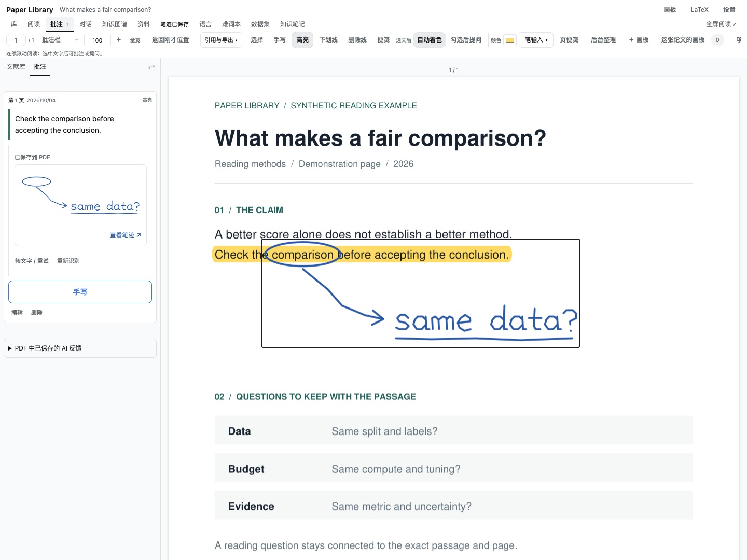
Task: Expand PDF 中已保存的 AI 反馈 section
Action: pyautogui.click(x=80, y=348)
